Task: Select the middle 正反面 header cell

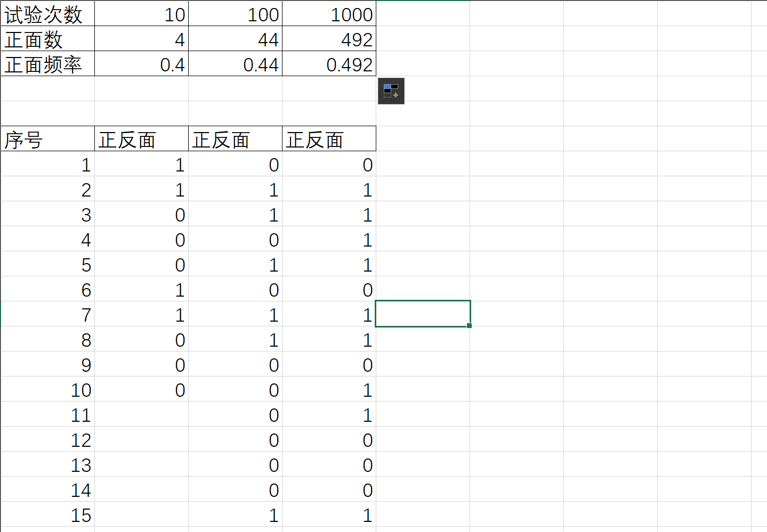Action: pyautogui.click(x=236, y=138)
